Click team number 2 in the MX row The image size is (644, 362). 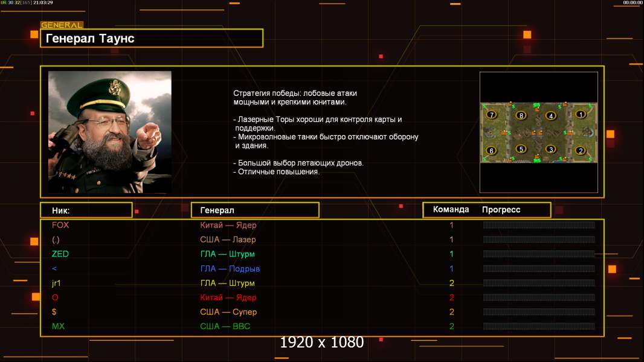click(x=451, y=326)
